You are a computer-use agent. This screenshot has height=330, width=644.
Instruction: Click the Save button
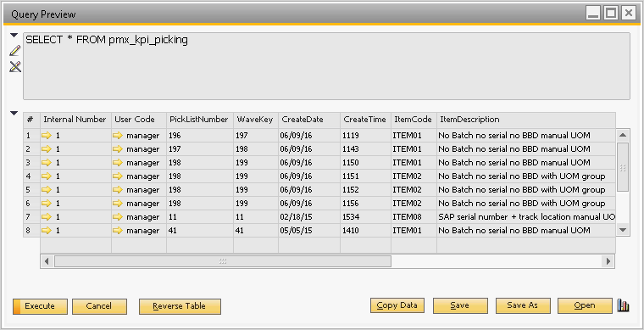460,305
